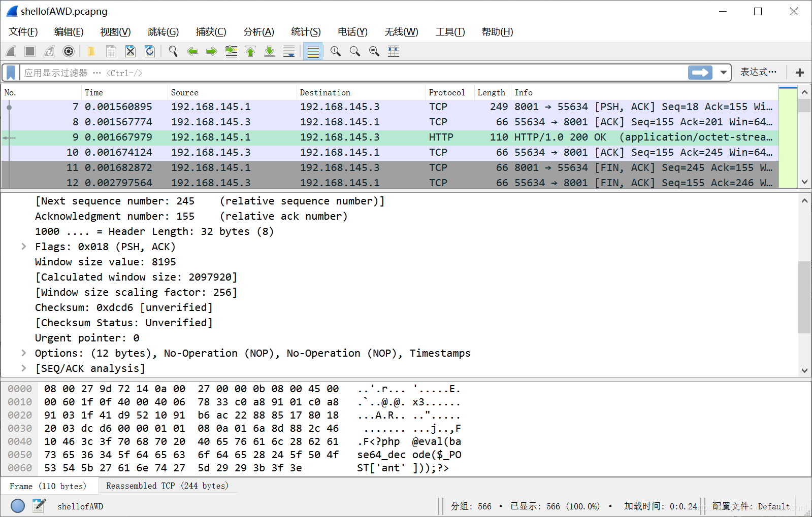The width and height of the screenshot is (812, 517).
Task: Select packet 10 in the list
Action: [x=390, y=153]
